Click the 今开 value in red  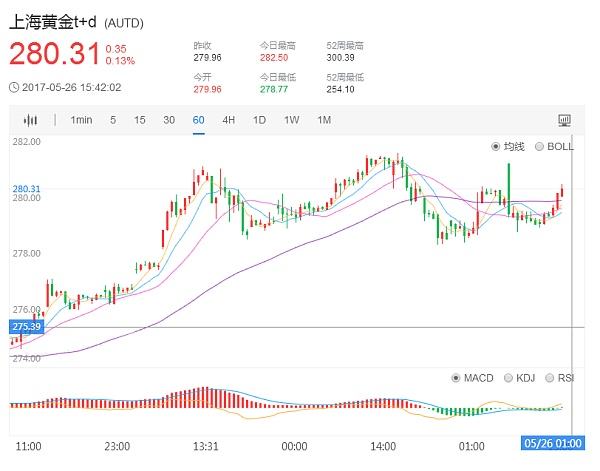pyautogui.click(x=207, y=90)
